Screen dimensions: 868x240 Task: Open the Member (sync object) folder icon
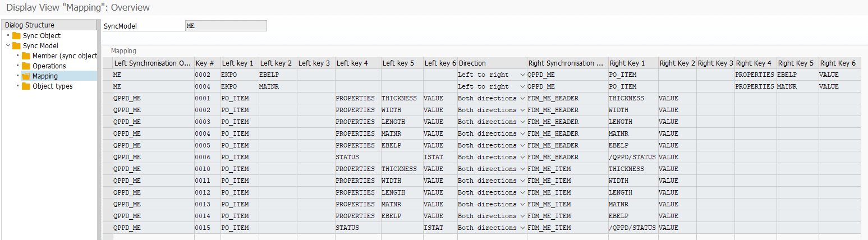pos(26,56)
